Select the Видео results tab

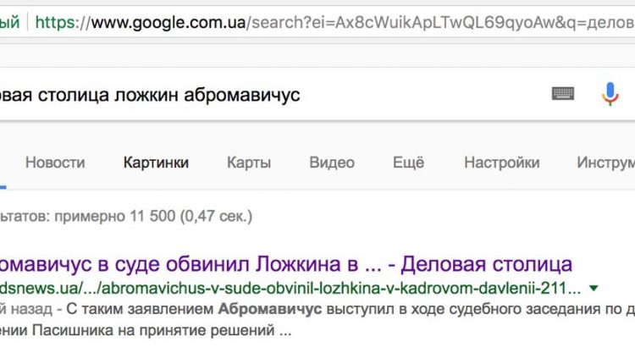(332, 163)
